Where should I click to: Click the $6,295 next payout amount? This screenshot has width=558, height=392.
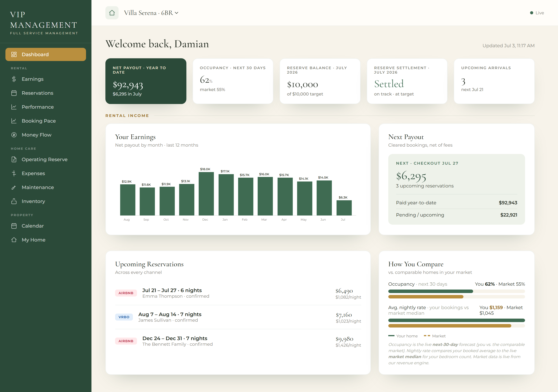(x=411, y=176)
